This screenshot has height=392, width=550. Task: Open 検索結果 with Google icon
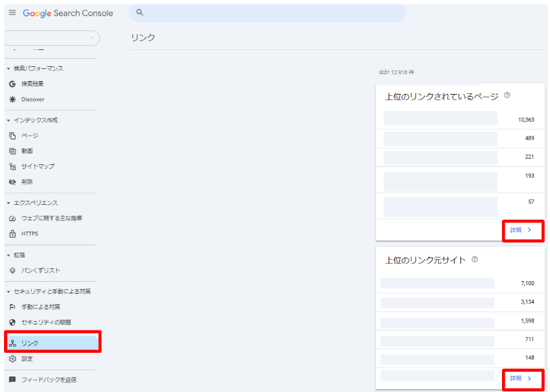point(32,84)
